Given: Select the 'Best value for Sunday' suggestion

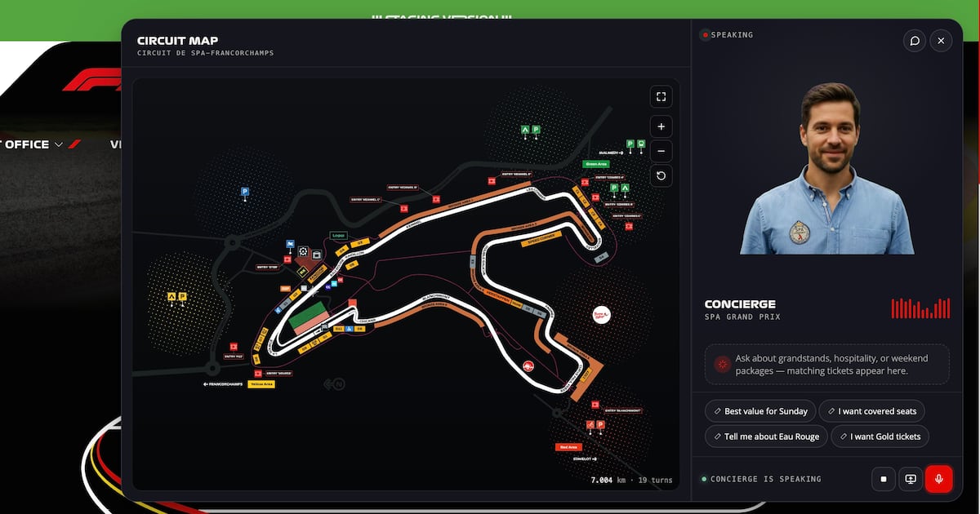Looking at the screenshot, I should (x=759, y=411).
